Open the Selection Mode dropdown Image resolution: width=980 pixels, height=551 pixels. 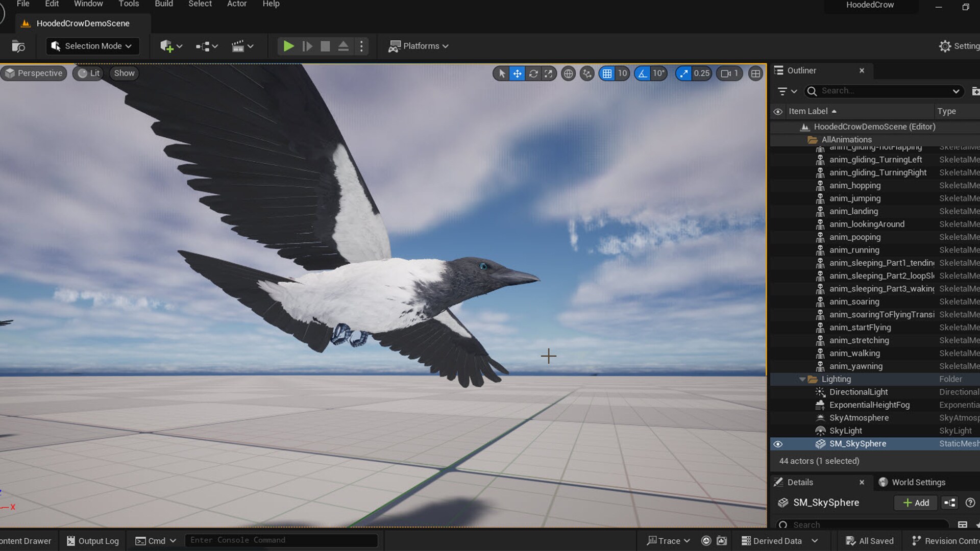tap(92, 46)
